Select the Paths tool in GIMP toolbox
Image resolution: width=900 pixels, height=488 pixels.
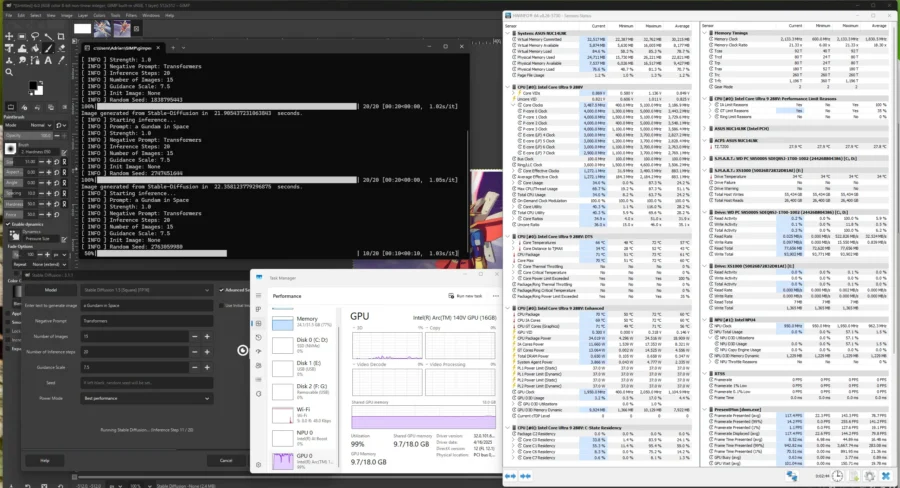coord(35,60)
